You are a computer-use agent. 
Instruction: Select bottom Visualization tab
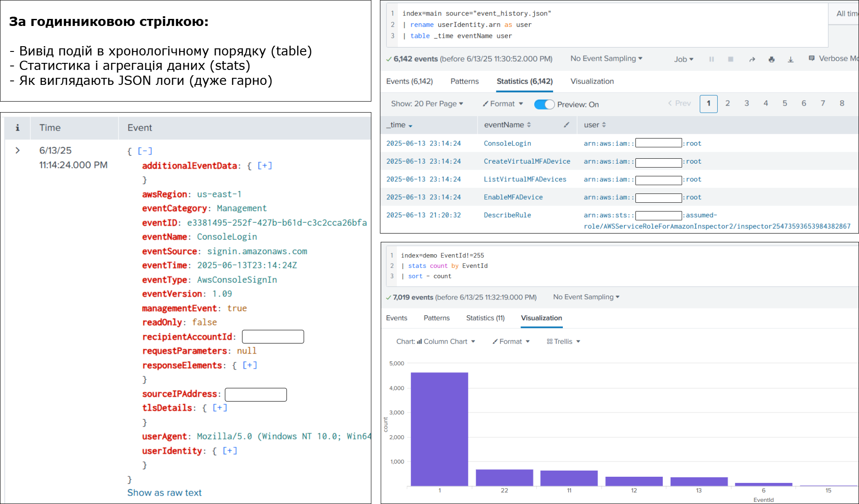pyautogui.click(x=541, y=318)
